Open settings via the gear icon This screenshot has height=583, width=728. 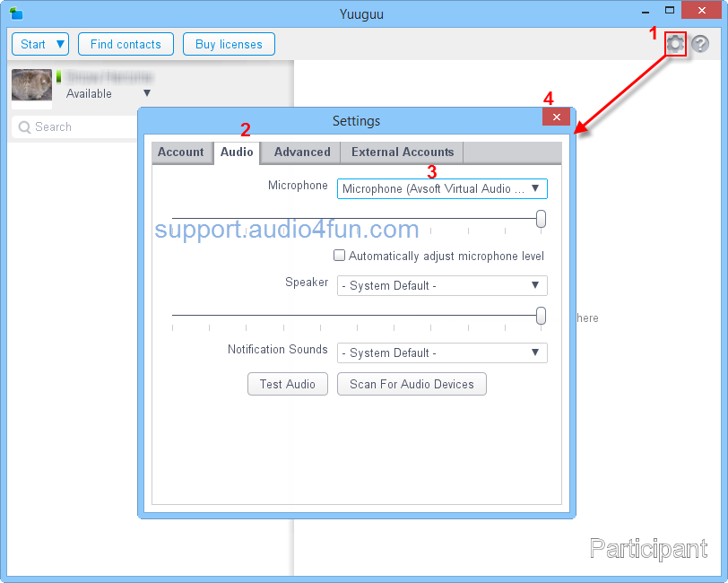pos(675,44)
